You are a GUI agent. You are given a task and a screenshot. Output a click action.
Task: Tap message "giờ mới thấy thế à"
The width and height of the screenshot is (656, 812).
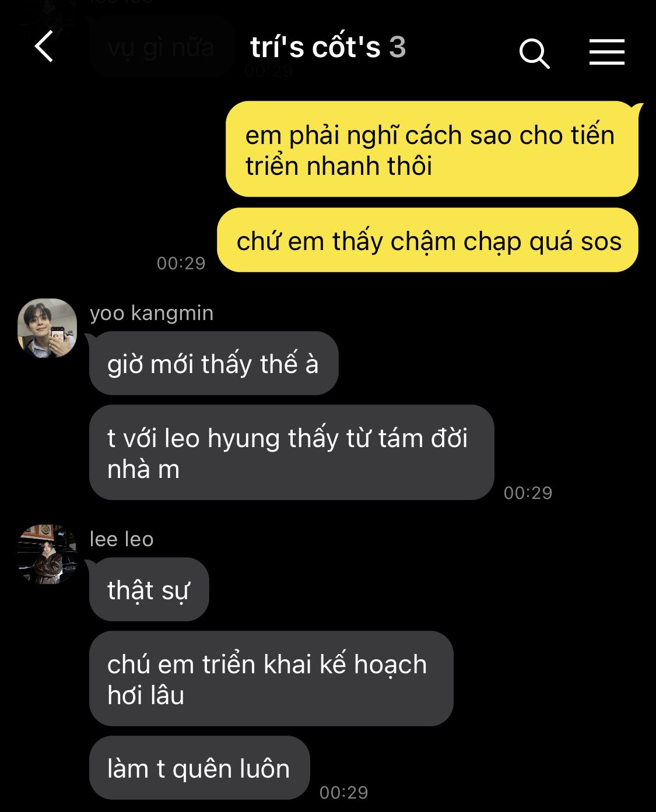(x=213, y=363)
